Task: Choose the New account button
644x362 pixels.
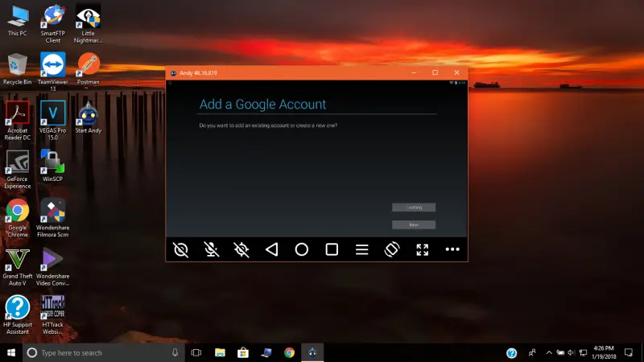Action: (x=414, y=225)
